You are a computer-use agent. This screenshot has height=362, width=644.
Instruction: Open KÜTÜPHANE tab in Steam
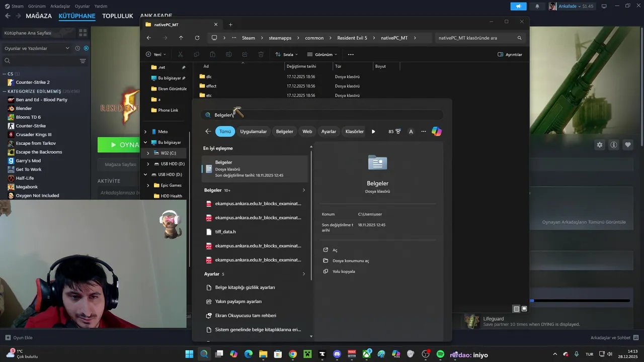(x=77, y=16)
